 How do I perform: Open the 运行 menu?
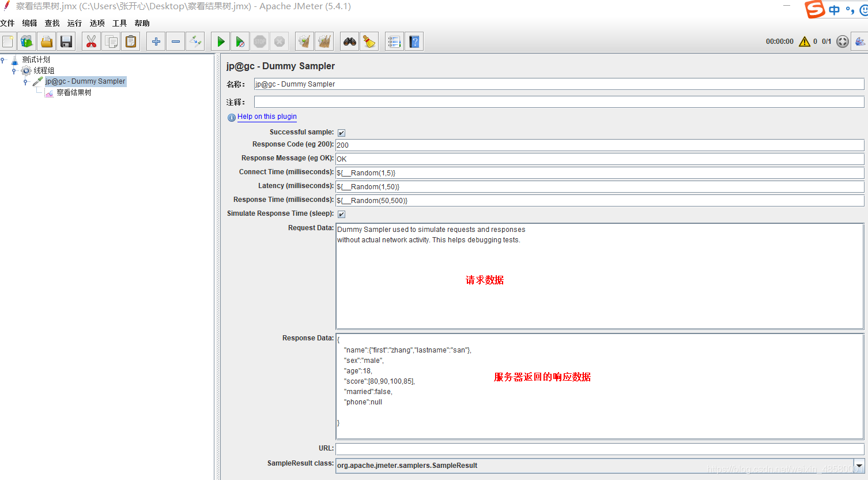[x=74, y=23]
